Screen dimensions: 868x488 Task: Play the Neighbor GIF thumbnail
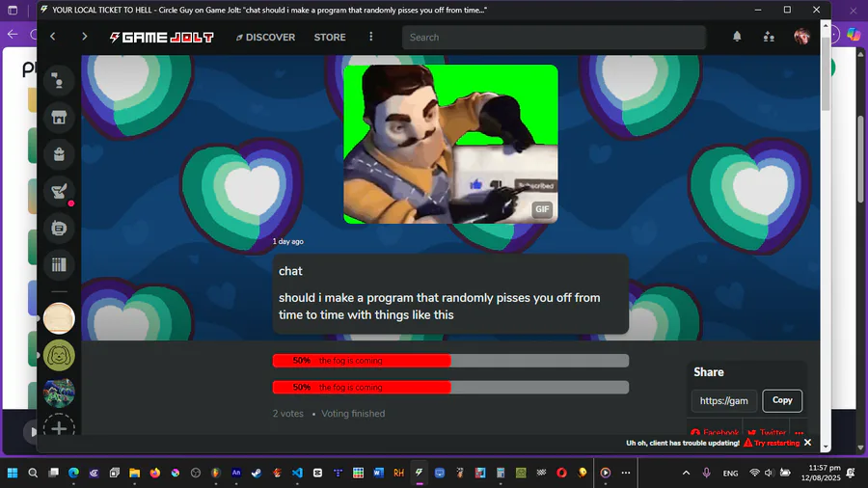(x=450, y=145)
